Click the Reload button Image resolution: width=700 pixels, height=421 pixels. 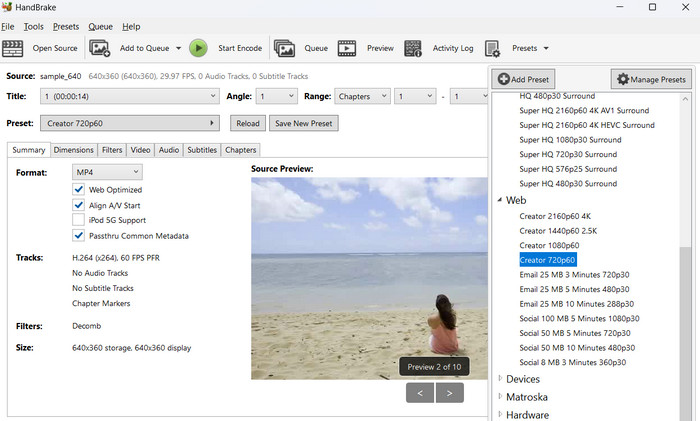248,123
